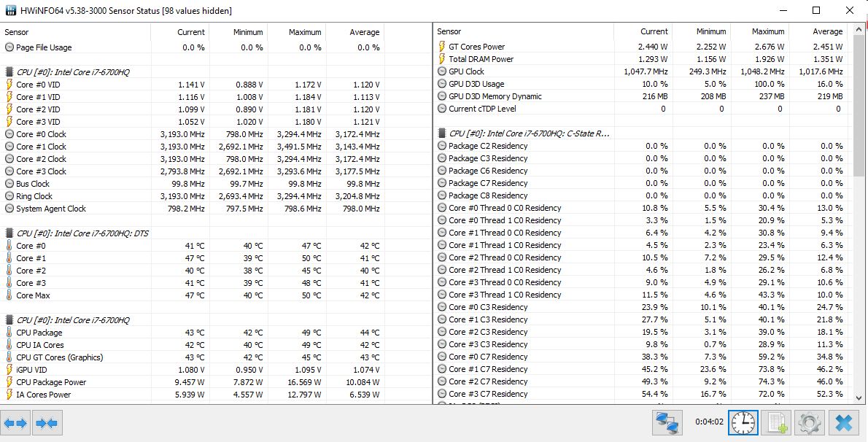868x442 pixels.
Task: Select Core #3 Thread 1 C0 Residency row
Action: coord(640,295)
